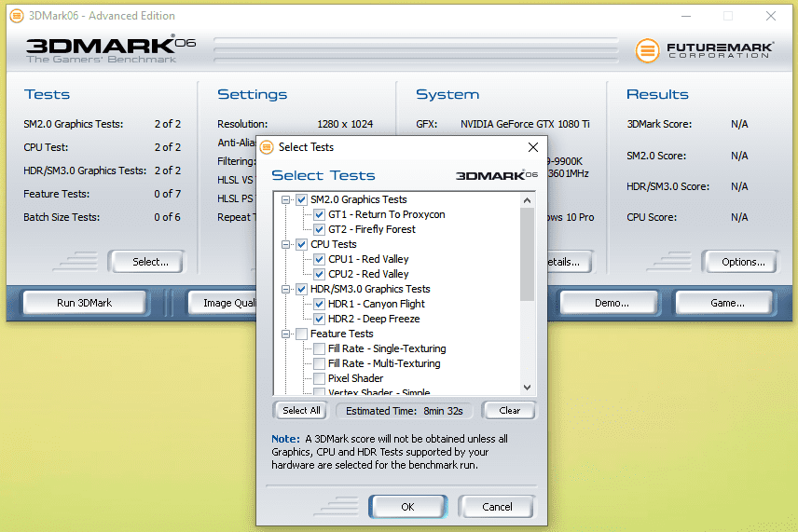Click the Clear button
The height and width of the screenshot is (532, 798).
(509, 411)
